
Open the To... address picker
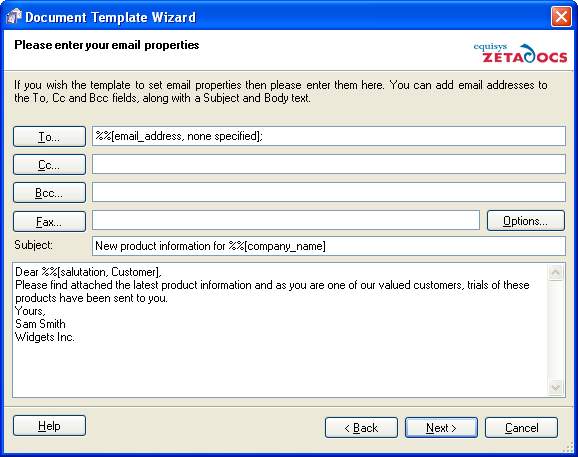(x=49, y=137)
